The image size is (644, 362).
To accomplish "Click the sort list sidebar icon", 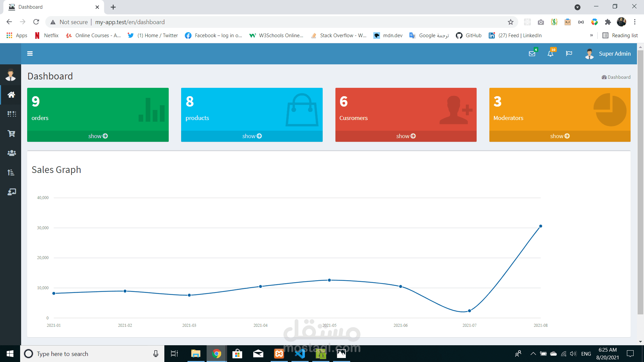I will coord(11,172).
